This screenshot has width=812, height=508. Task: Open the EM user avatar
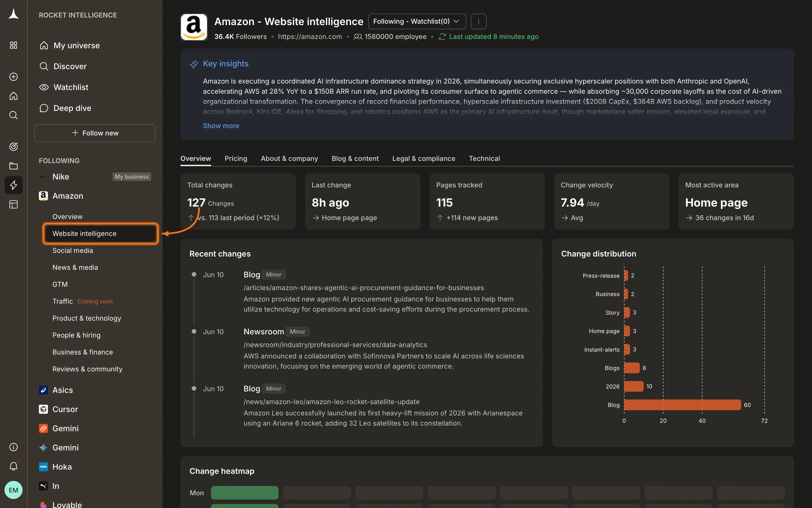click(x=14, y=490)
